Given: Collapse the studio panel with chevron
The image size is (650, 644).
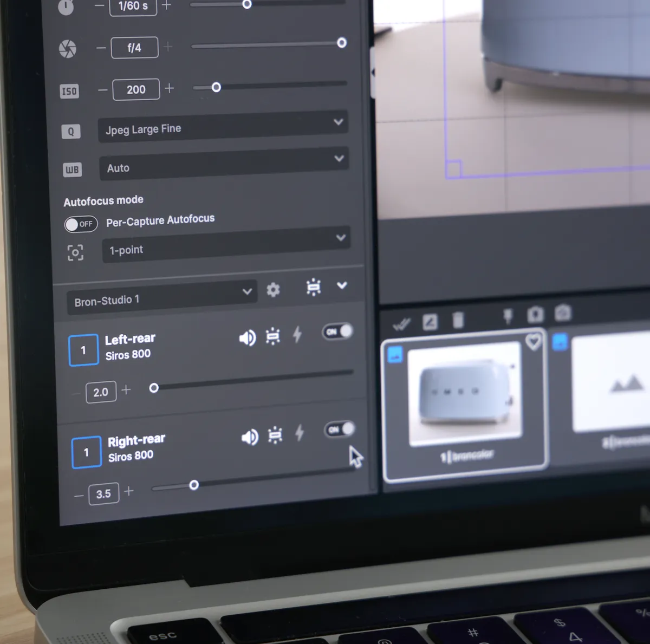Looking at the screenshot, I should [342, 285].
